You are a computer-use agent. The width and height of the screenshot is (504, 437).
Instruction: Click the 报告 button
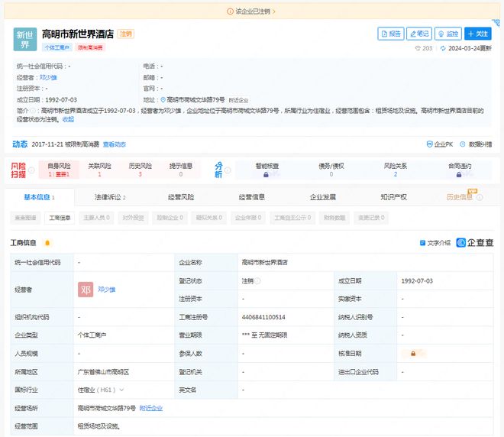[391, 34]
